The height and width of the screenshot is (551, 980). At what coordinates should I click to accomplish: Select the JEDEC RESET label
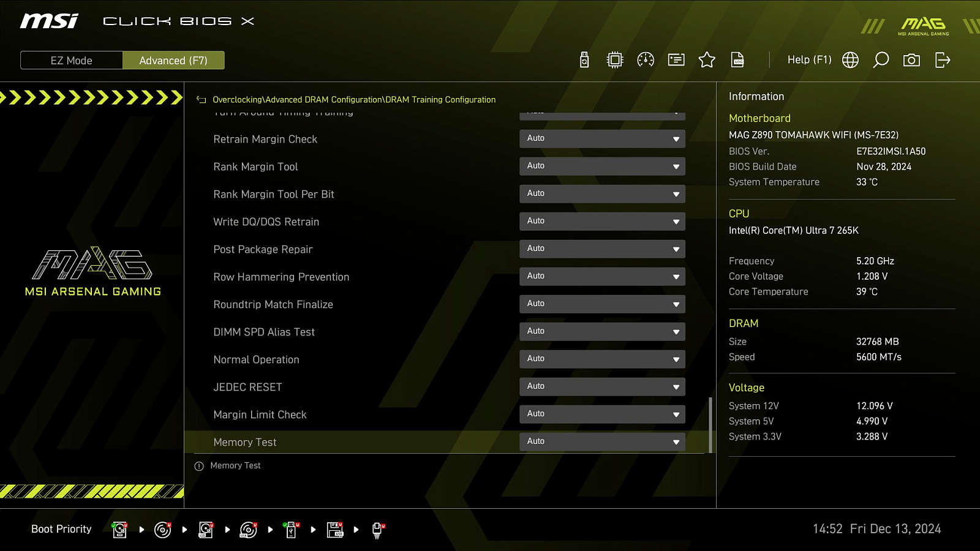click(247, 387)
